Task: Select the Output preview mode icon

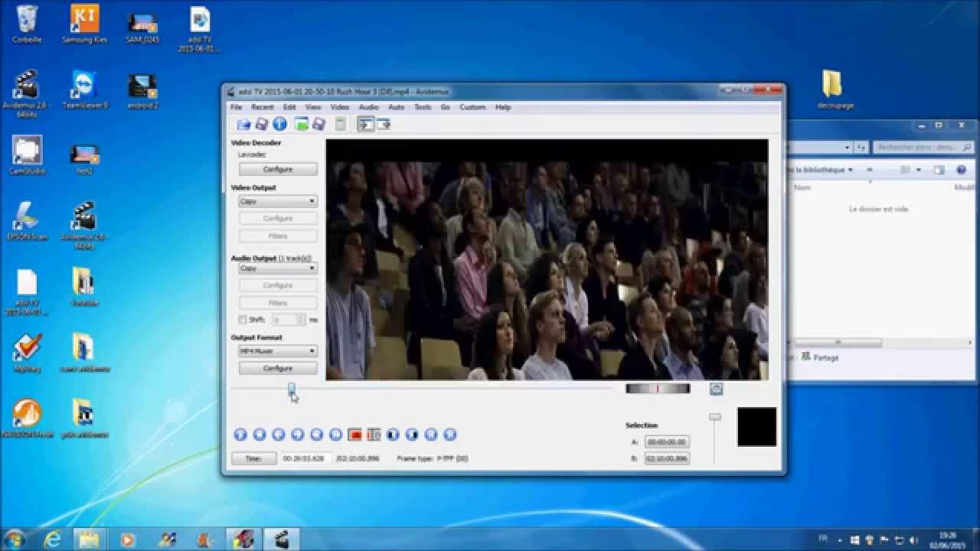Action: pos(384,124)
